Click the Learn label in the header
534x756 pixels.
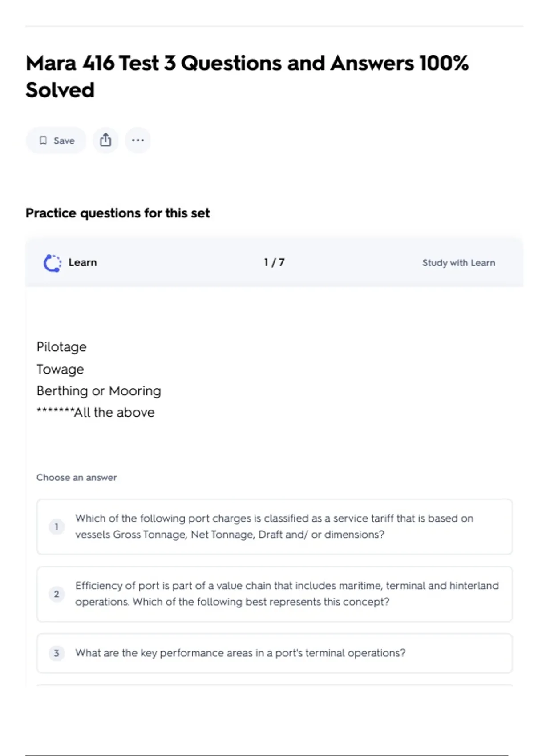82,262
